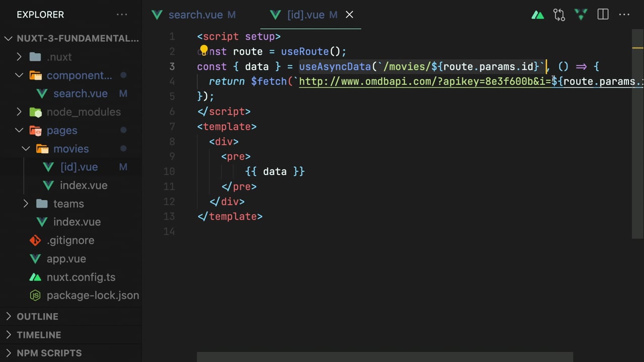Image resolution: width=644 pixels, height=362 pixels.
Task: Open package-lock.json file
Action: [93, 295]
